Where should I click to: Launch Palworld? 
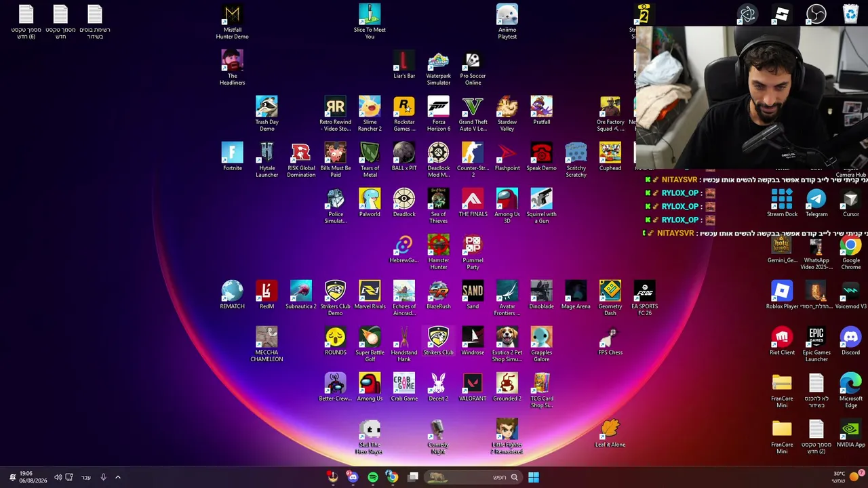pos(370,203)
